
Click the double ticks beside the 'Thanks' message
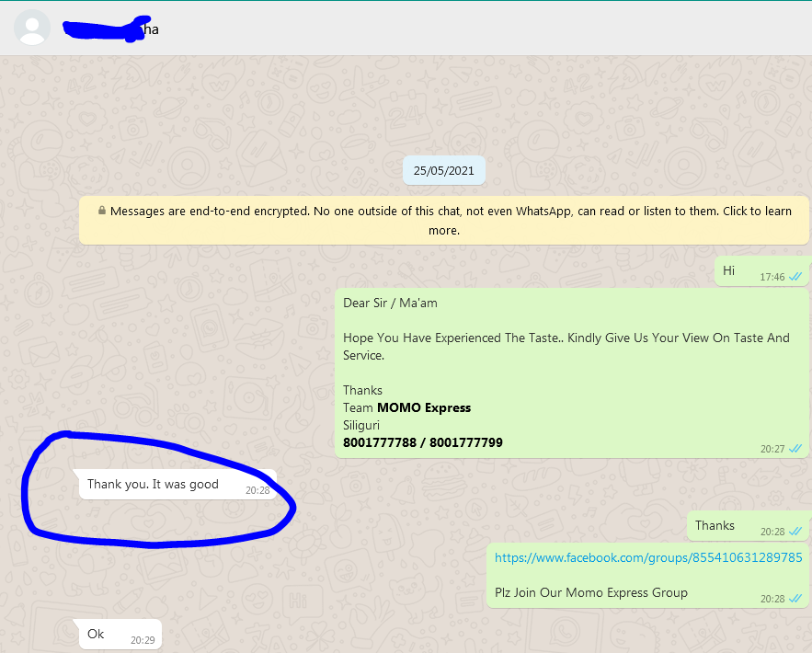(795, 532)
